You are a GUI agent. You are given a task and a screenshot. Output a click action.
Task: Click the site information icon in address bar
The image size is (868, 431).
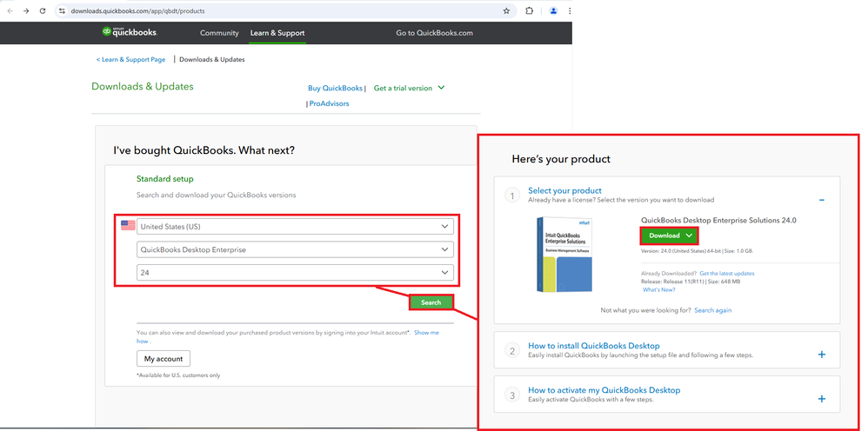(62, 11)
